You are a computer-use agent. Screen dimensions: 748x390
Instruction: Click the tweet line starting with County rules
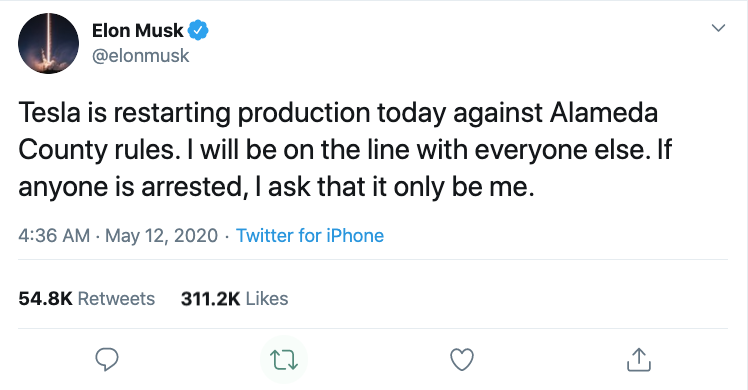coord(345,150)
